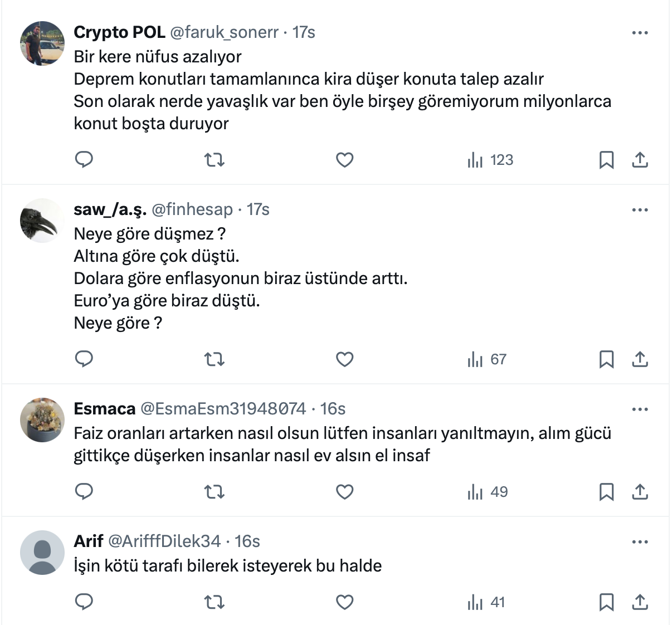672x625 pixels.
Task: View analytics showing 123 views
Action: click(490, 160)
